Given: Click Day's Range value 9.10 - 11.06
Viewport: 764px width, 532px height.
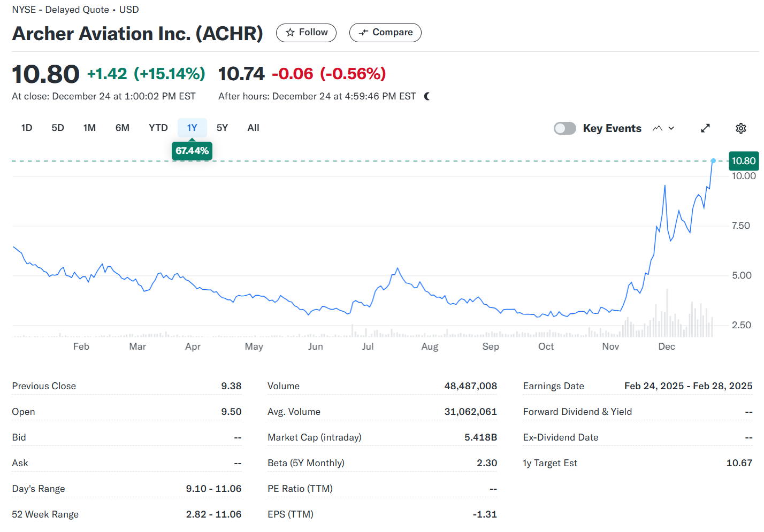Looking at the screenshot, I should tap(213, 489).
